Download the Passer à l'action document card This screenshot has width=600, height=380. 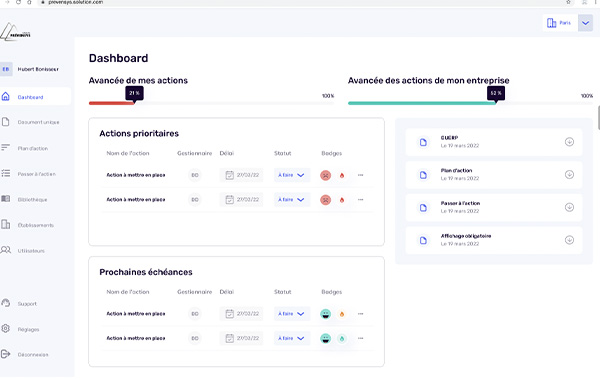(569, 207)
